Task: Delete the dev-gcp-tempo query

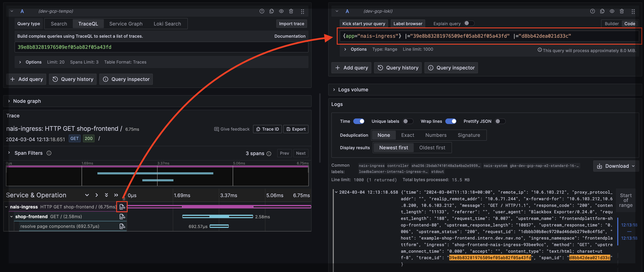Action: pos(291,11)
